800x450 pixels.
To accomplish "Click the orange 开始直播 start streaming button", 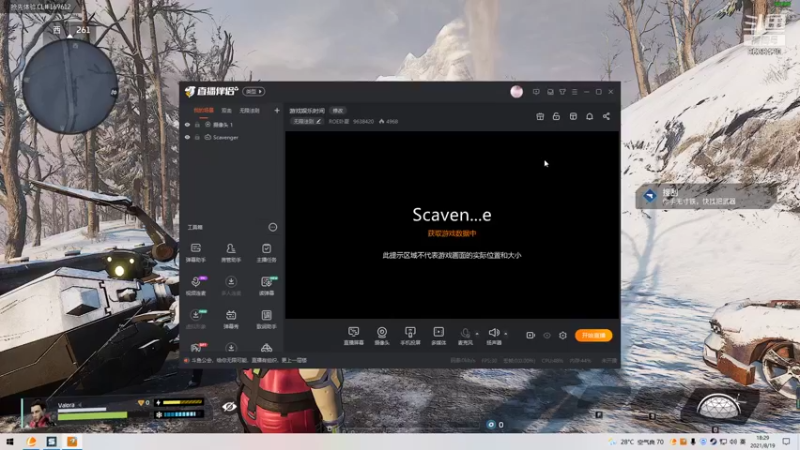I will coord(593,335).
